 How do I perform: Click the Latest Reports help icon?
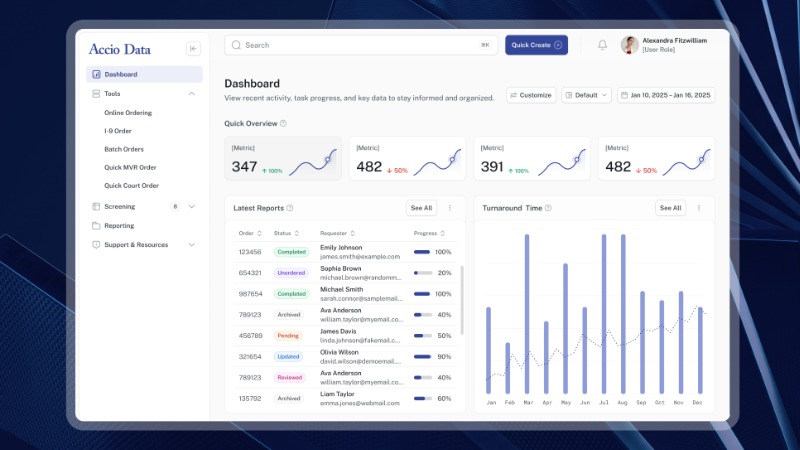click(x=290, y=208)
